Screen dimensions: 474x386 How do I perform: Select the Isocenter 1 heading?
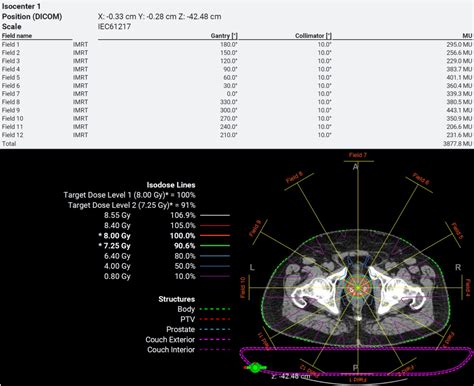21,6
